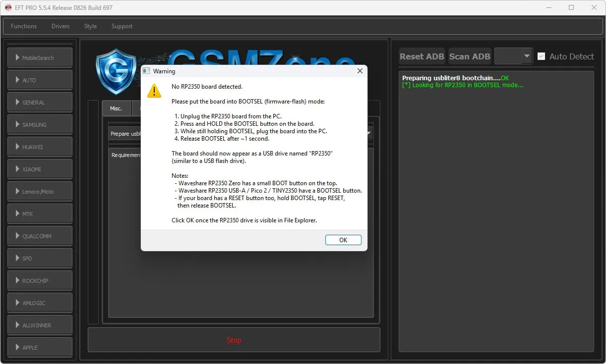Click the 'Preparing usbliter8 bootchain' log line
The width and height of the screenshot is (606, 364).
click(x=455, y=78)
